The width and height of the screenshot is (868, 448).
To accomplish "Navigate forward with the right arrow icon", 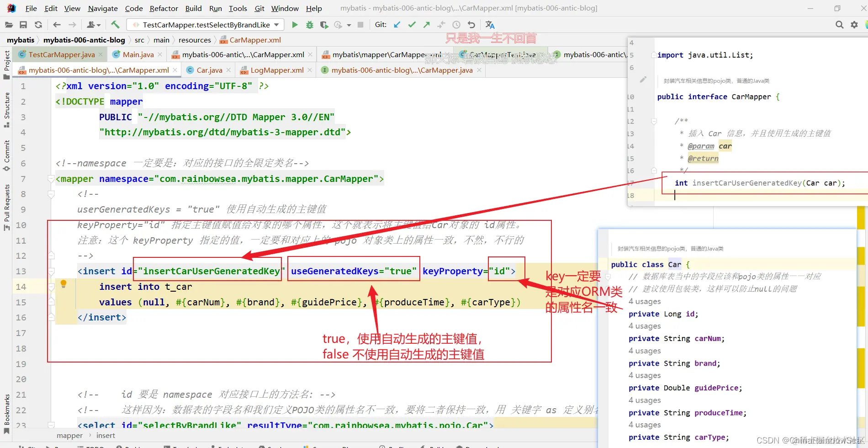I will click(72, 25).
